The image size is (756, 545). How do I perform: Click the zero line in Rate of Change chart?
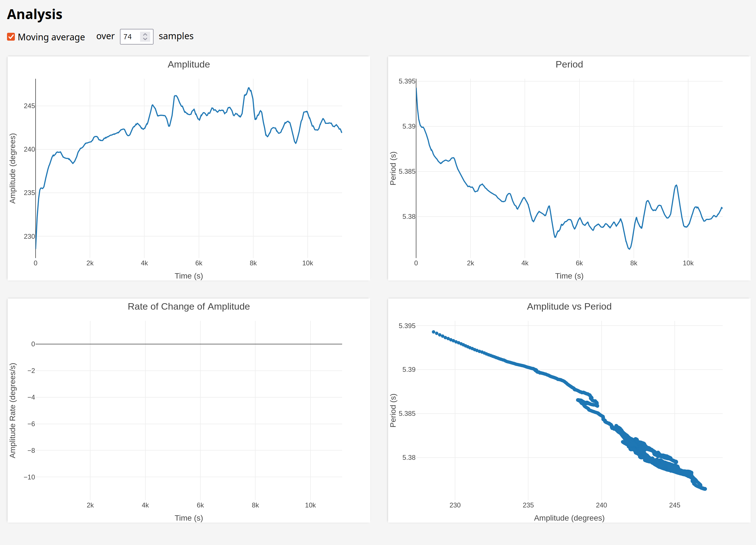pos(189,344)
